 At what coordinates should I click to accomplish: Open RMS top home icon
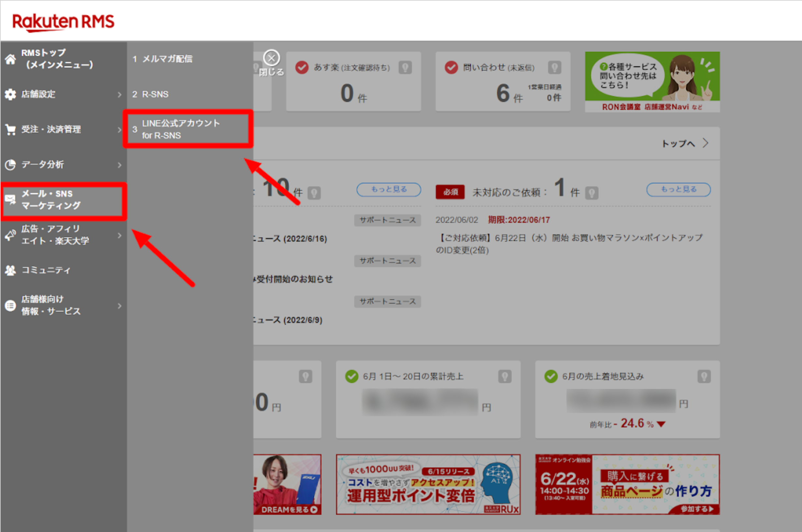coord(10,59)
